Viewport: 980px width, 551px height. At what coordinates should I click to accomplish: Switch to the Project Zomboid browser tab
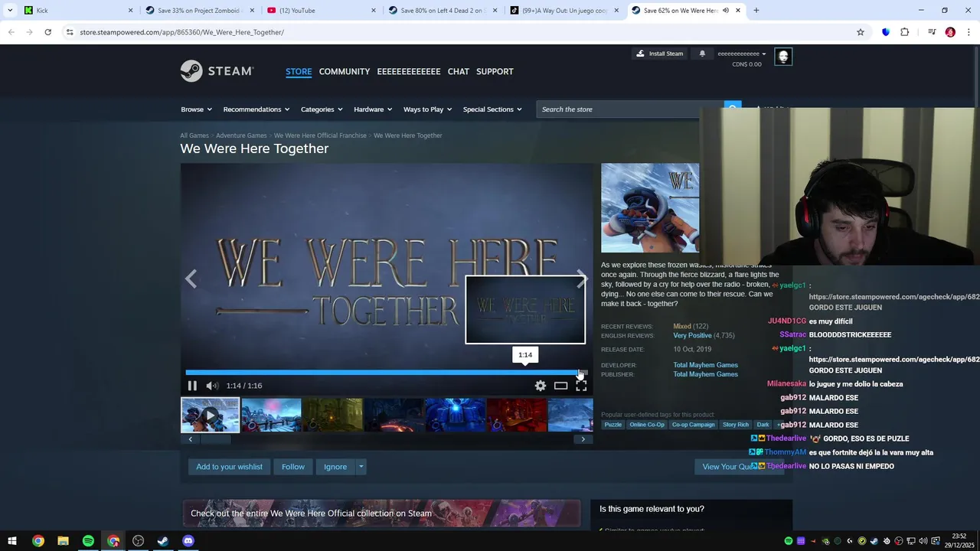pos(199,11)
